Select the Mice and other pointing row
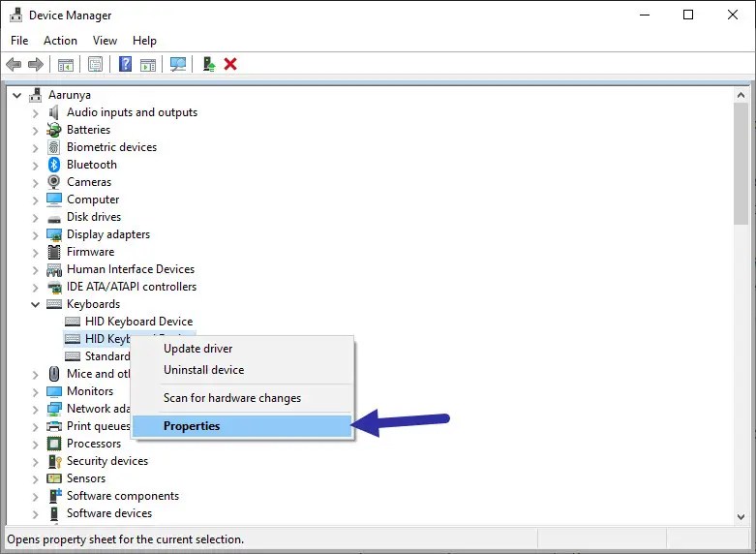The image size is (756, 554). 89,374
